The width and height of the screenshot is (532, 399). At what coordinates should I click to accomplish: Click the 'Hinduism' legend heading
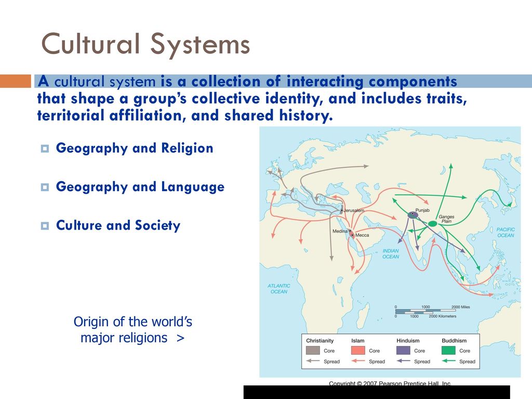tap(408, 341)
